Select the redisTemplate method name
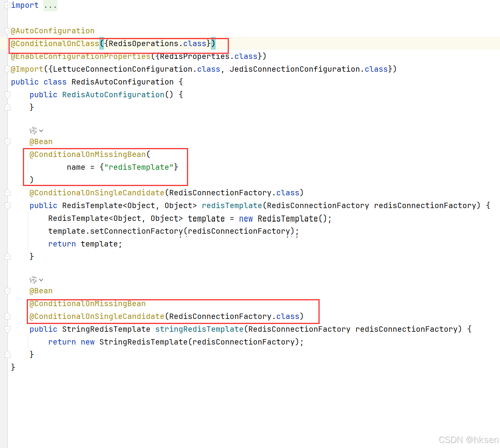Viewport: 500px width, 448px height. point(232,205)
